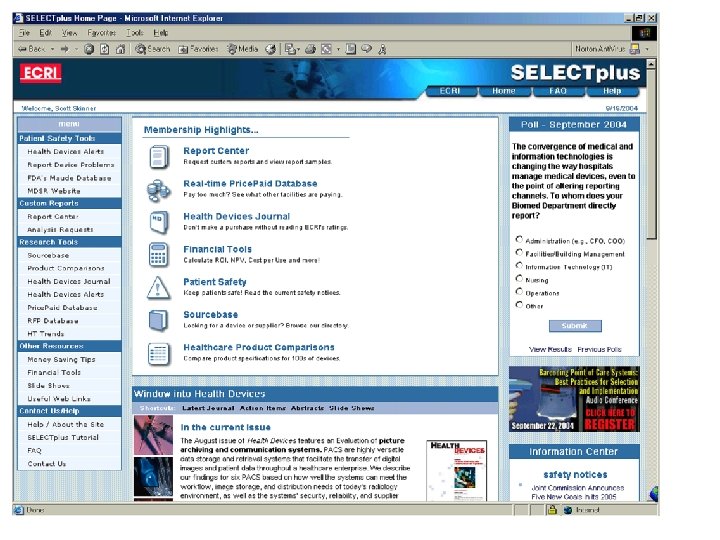Open FDA's Maude Database sidebar link

click(x=69, y=178)
